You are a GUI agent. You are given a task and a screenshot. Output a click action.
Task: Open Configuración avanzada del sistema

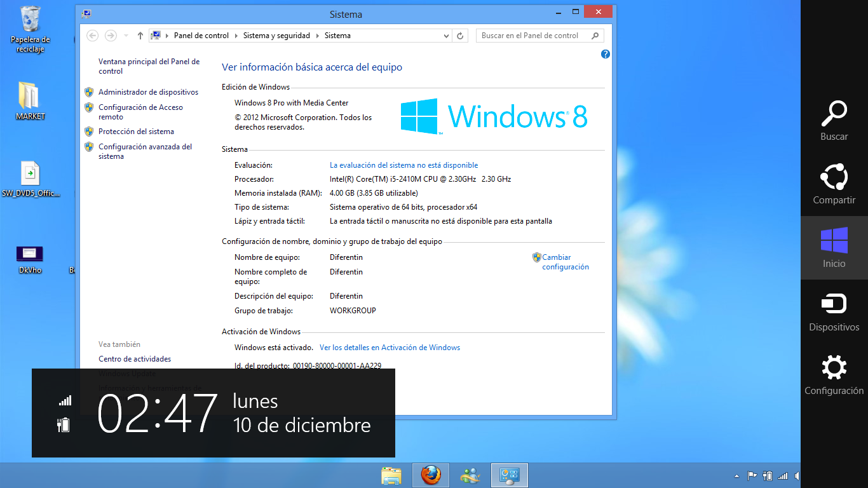tap(145, 151)
